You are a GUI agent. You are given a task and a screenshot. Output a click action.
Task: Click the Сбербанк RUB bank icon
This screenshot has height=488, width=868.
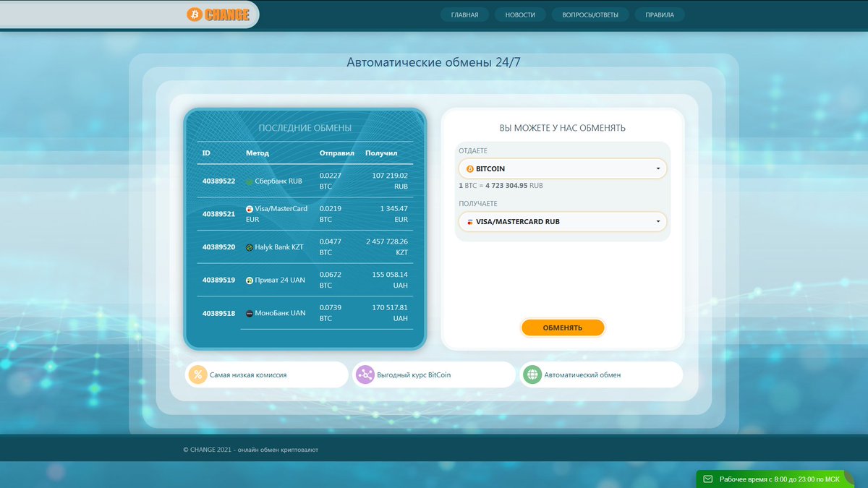tap(250, 181)
